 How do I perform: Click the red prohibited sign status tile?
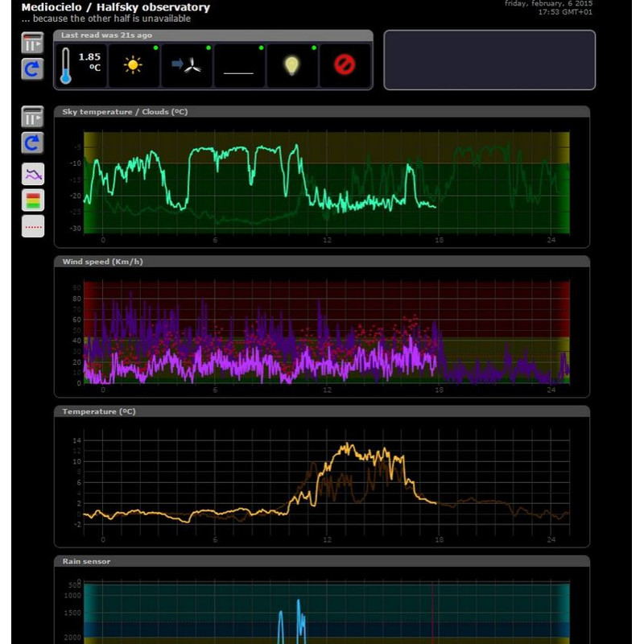[345, 65]
